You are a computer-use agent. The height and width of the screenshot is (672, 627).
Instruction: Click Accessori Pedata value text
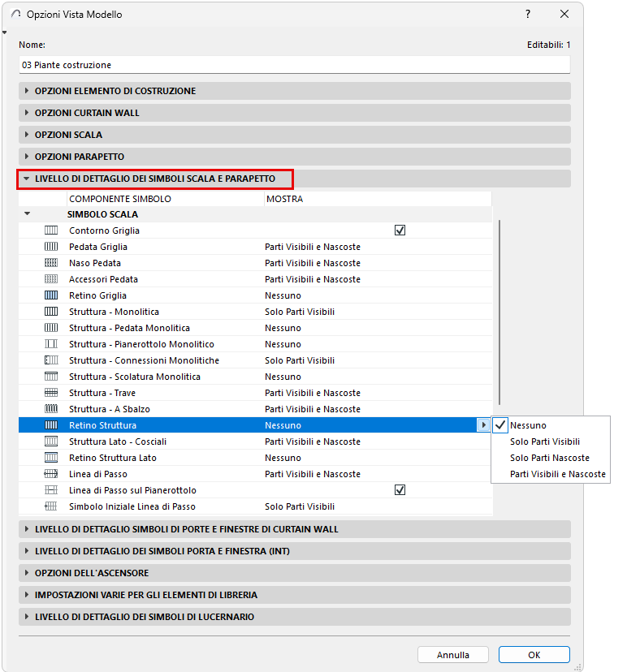(x=312, y=279)
